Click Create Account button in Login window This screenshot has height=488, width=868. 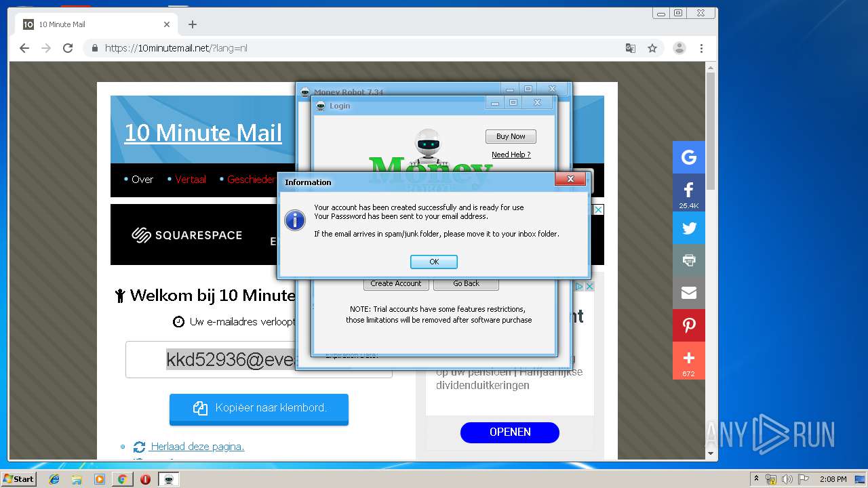click(396, 283)
